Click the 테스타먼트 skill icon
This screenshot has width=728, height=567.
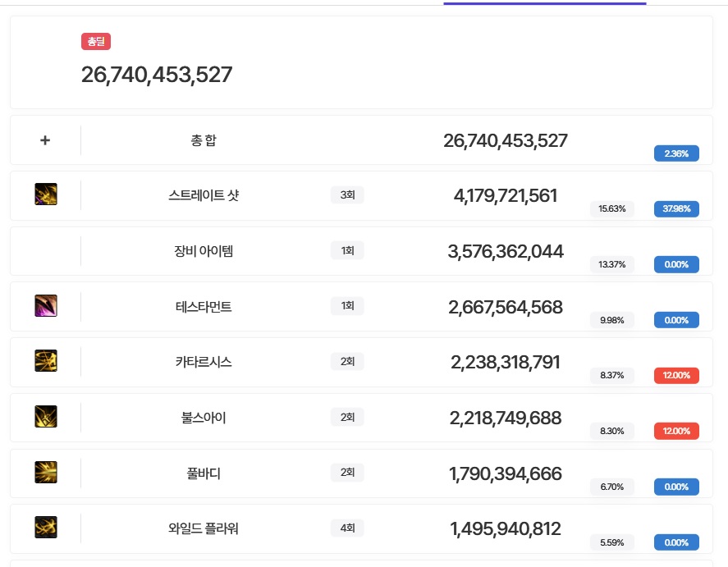pyautogui.click(x=46, y=306)
